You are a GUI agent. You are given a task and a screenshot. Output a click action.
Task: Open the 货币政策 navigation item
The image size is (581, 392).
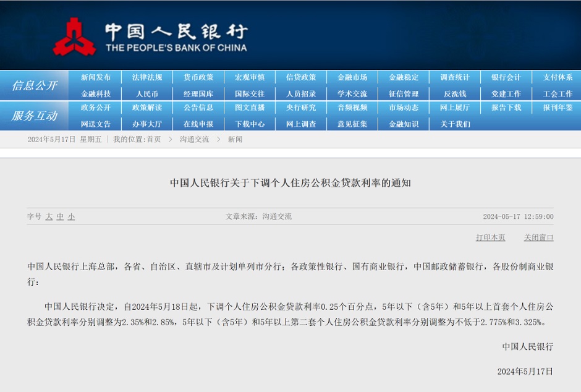click(x=198, y=77)
